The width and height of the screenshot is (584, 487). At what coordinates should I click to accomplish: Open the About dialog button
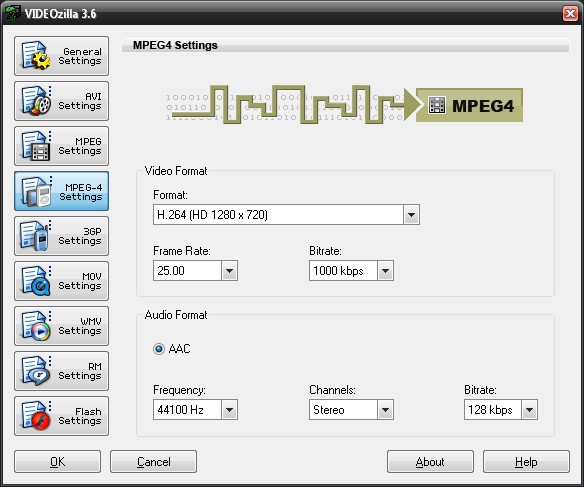[430, 462]
